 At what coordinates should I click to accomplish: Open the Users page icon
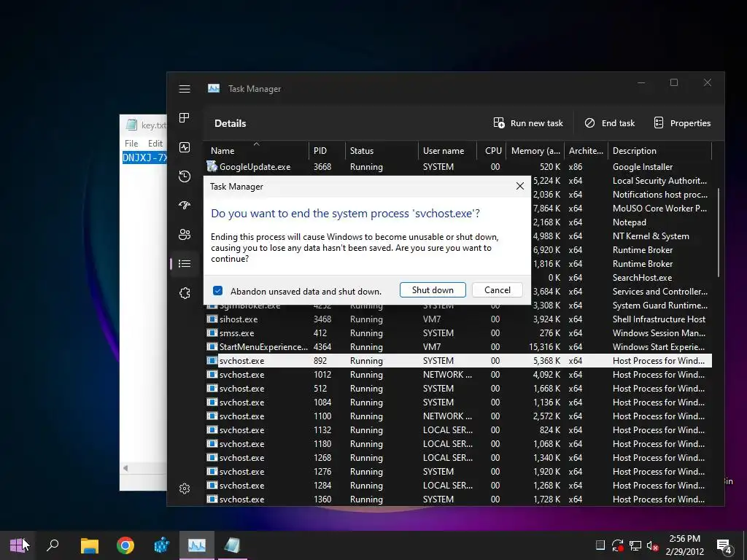[x=185, y=234]
